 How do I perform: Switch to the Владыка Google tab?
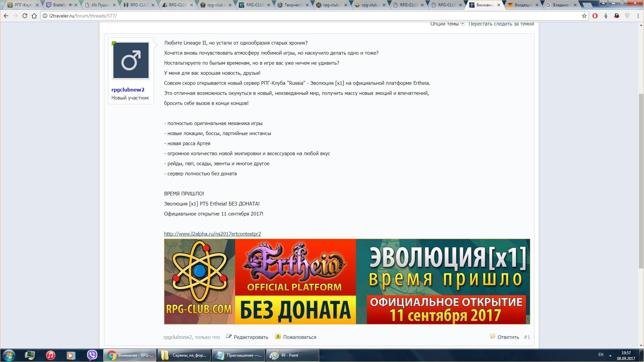tap(561, 5)
